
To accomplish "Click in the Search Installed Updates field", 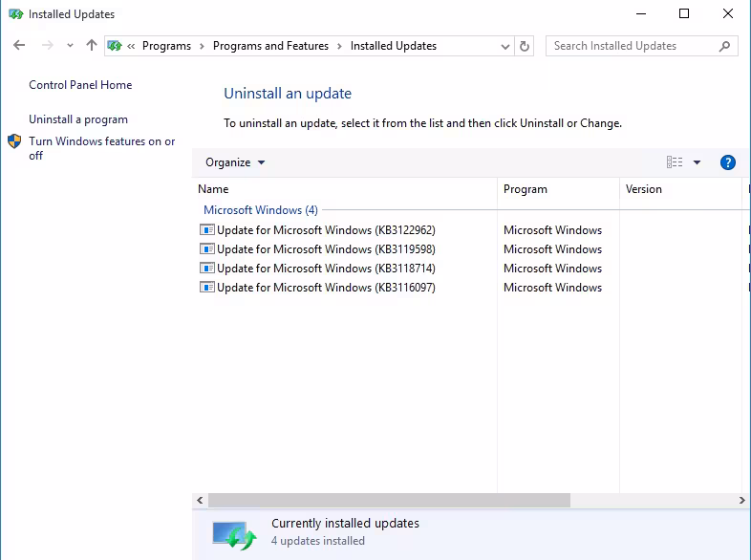I will pos(631,46).
